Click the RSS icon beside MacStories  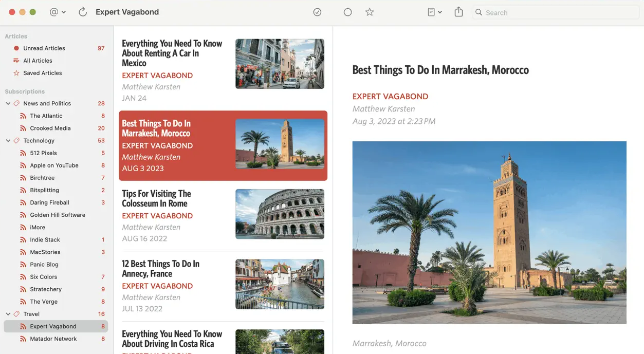click(23, 252)
